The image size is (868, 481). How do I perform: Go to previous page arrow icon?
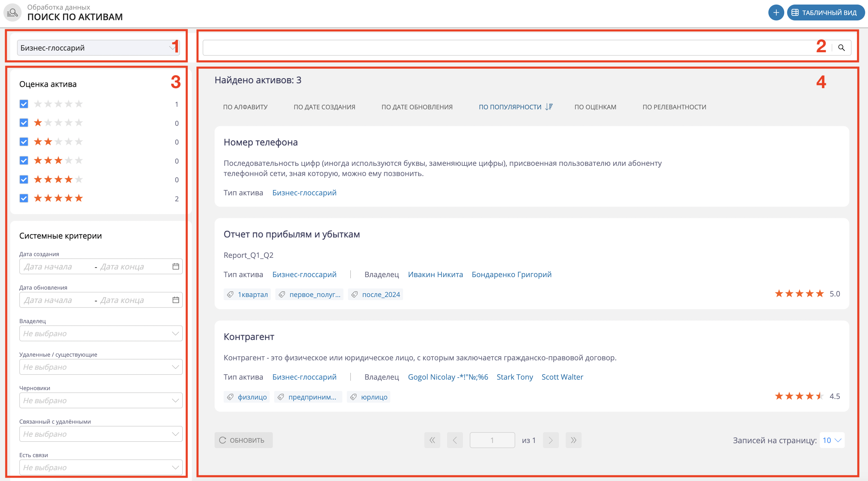point(455,440)
